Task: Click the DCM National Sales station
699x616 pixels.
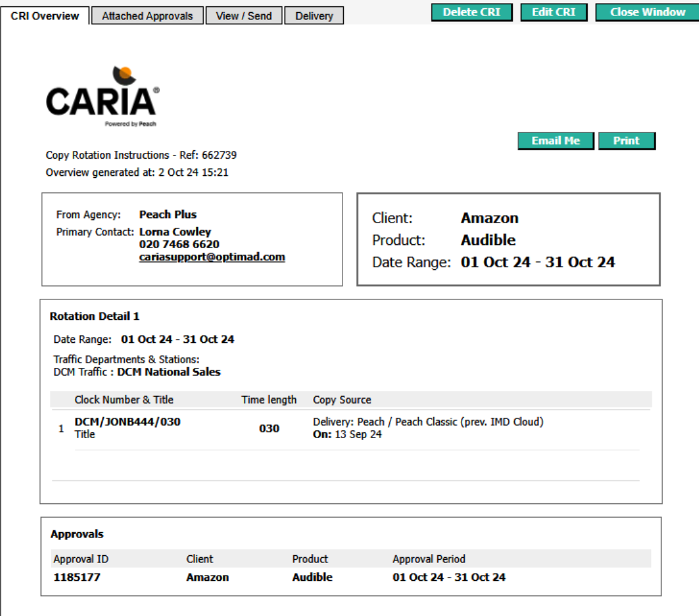Action: click(169, 372)
